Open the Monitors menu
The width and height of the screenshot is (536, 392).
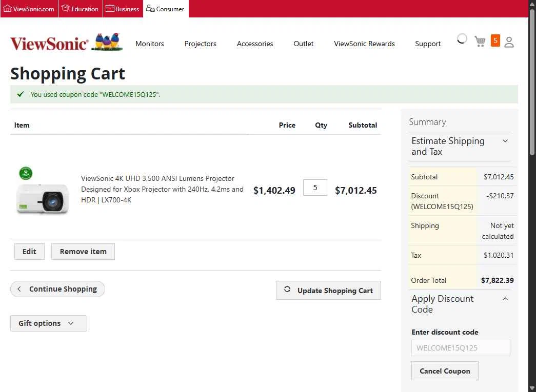150,44
